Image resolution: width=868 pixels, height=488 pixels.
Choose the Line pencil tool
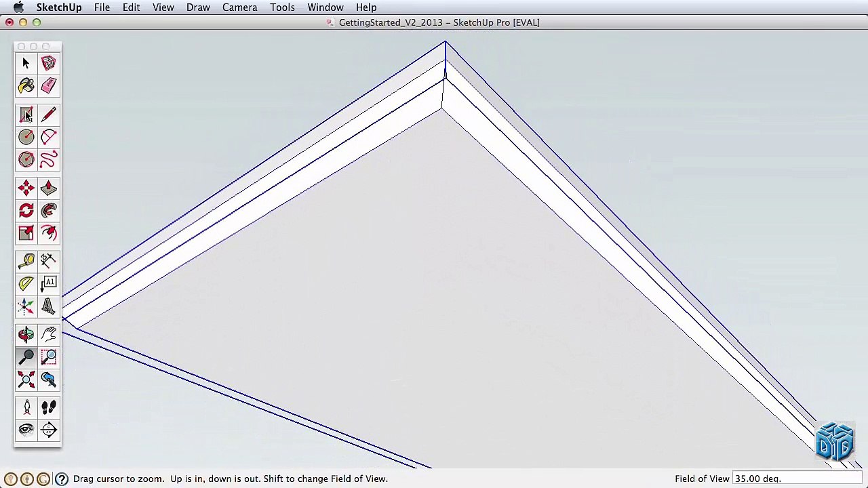[x=48, y=115]
